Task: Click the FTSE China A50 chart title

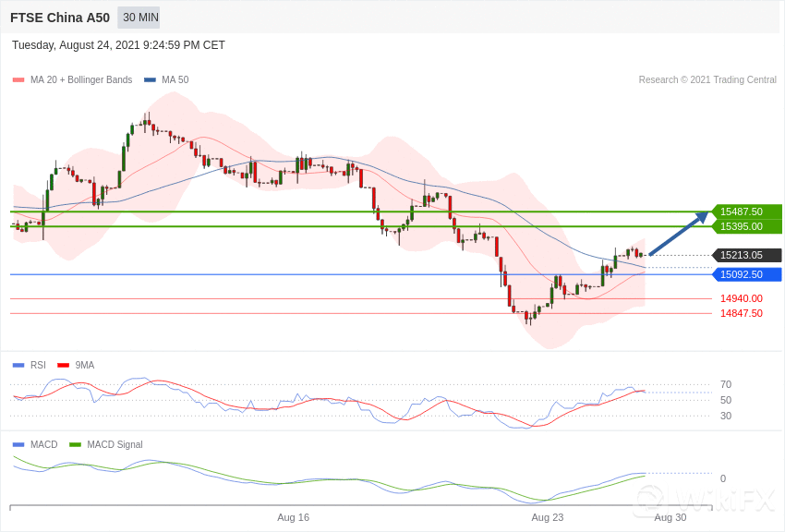Action: click(x=60, y=18)
